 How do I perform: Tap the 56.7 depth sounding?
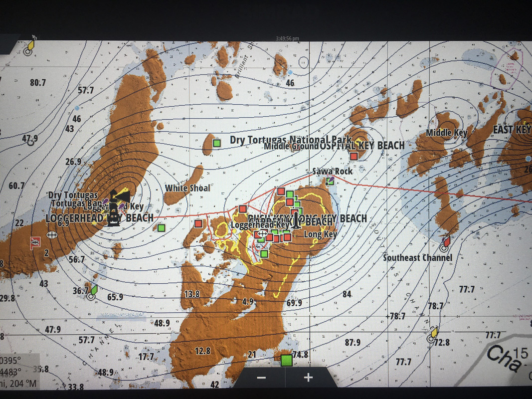(77, 259)
